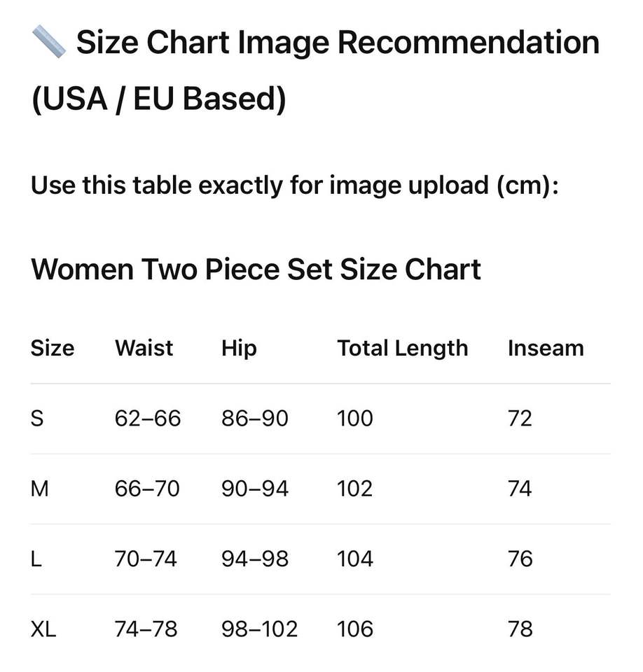The image size is (643, 672).
Task: Select the size 'S' row label
Action: click(x=37, y=419)
